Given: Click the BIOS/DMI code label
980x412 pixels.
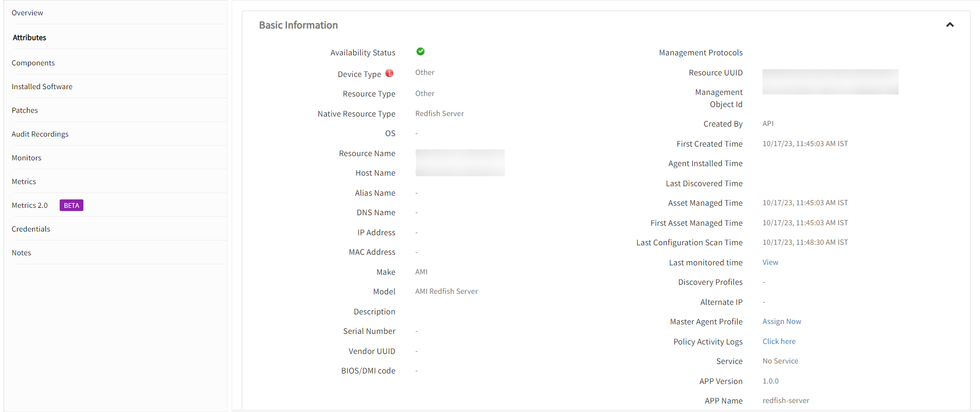Looking at the screenshot, I should (x=368, y=371).
